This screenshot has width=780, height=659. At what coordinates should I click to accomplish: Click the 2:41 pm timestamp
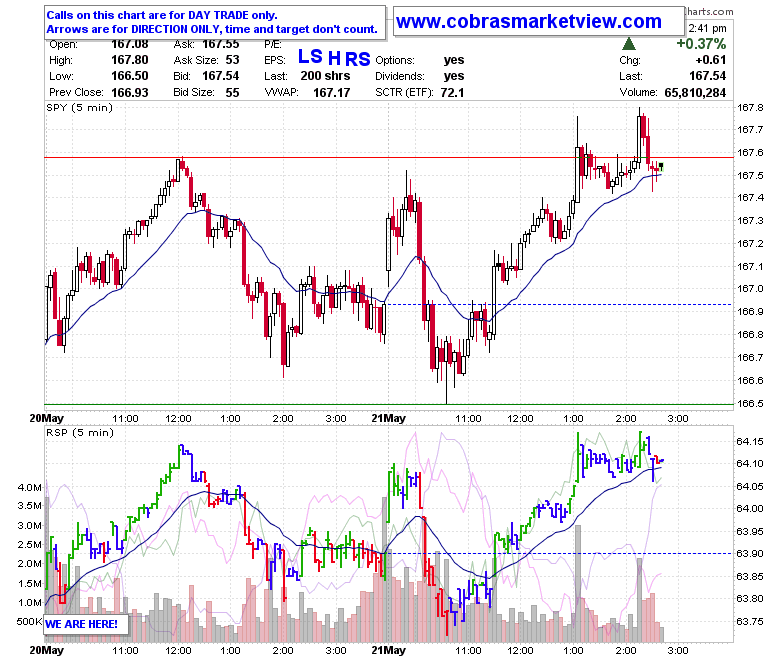tap(707, 28)
